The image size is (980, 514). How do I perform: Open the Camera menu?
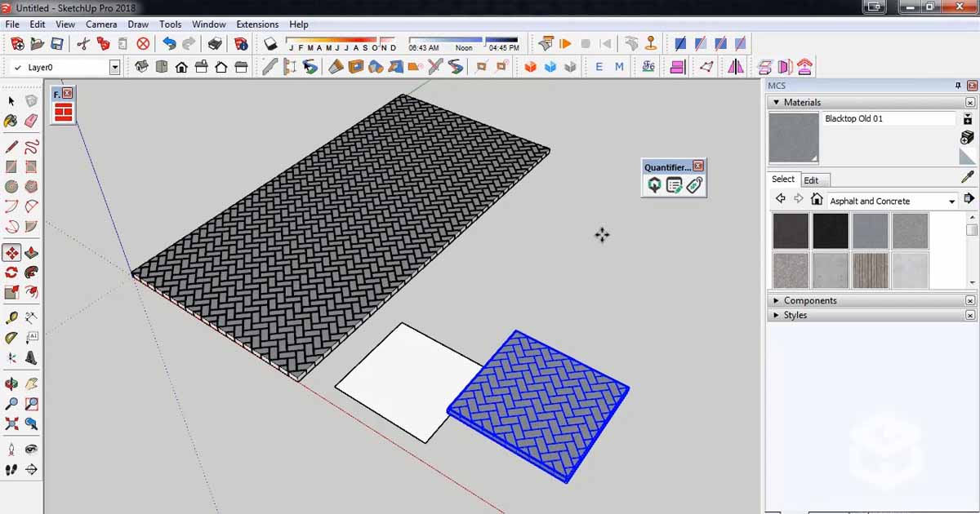click(101, 24)
